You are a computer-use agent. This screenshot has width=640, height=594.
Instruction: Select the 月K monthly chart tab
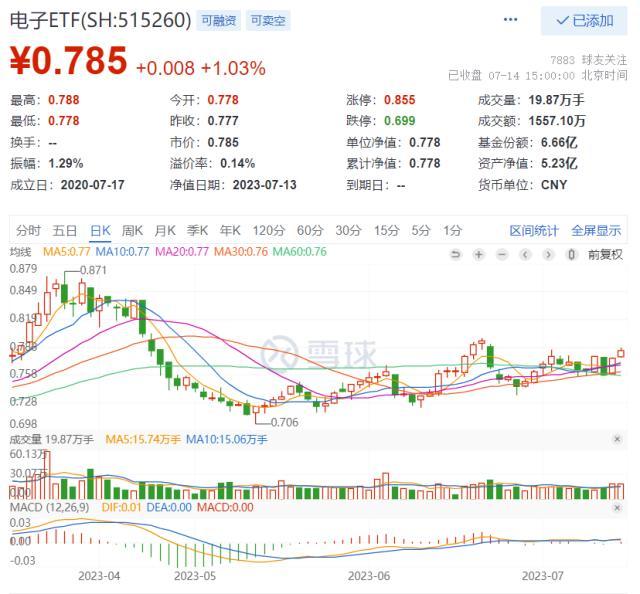click(164, 231)
